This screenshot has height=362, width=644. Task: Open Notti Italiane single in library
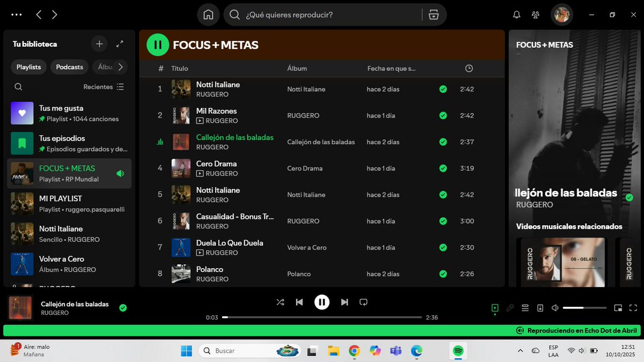point(69,234)
